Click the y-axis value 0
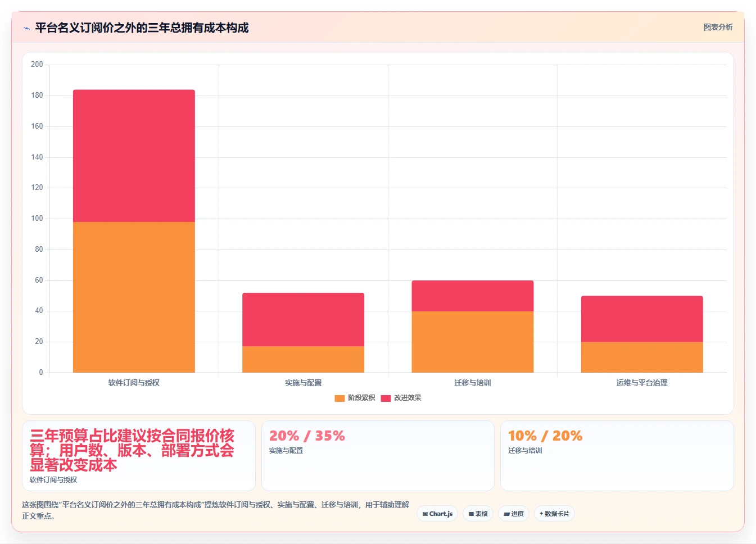Screen dimensions: 756x544 40,373
